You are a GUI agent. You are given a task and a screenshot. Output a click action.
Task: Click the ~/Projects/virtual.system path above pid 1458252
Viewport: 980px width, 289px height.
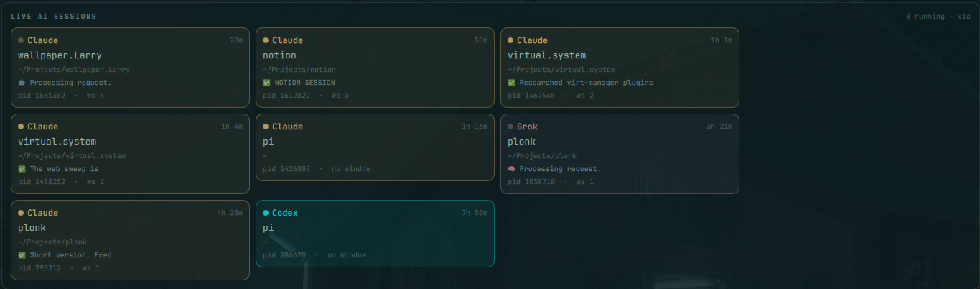(72, 156)
